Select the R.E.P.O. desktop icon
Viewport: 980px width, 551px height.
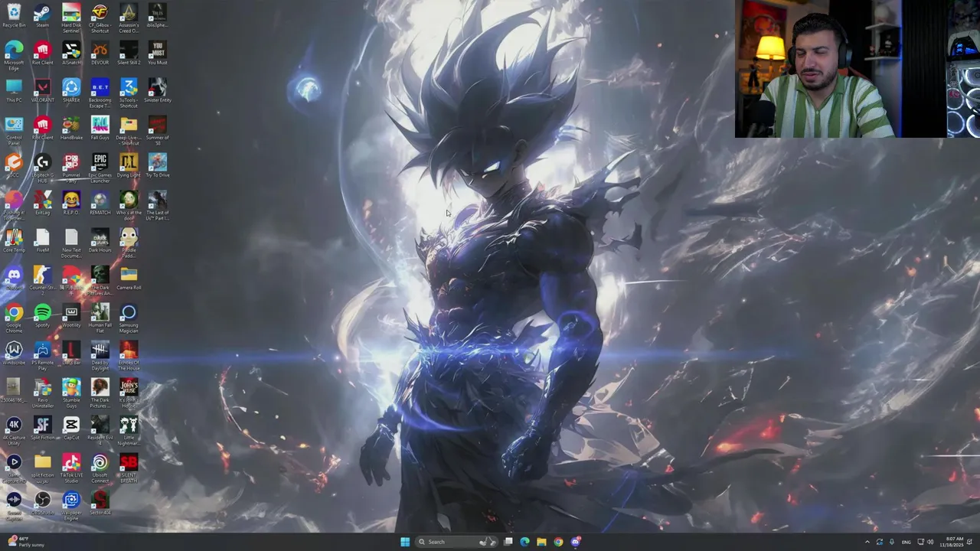(71, 203)
